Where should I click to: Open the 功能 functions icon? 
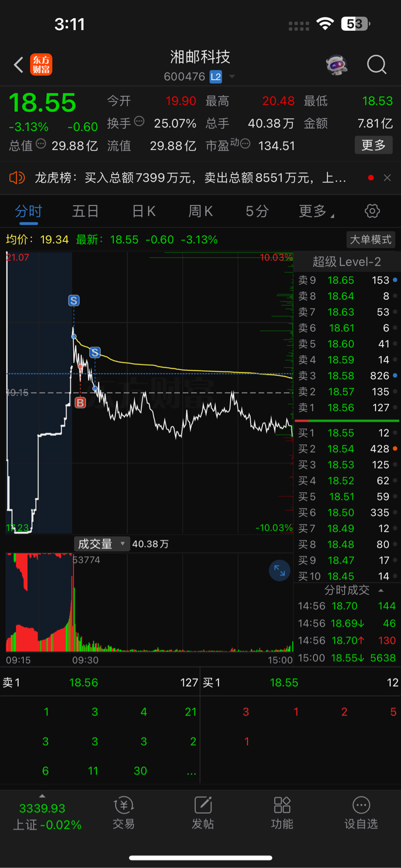[282, 813]
